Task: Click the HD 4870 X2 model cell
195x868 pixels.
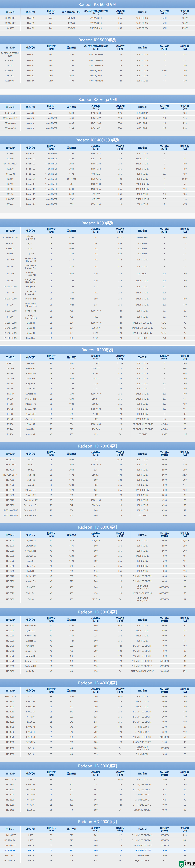Action: pyautogui.click(x=10, y=696)
